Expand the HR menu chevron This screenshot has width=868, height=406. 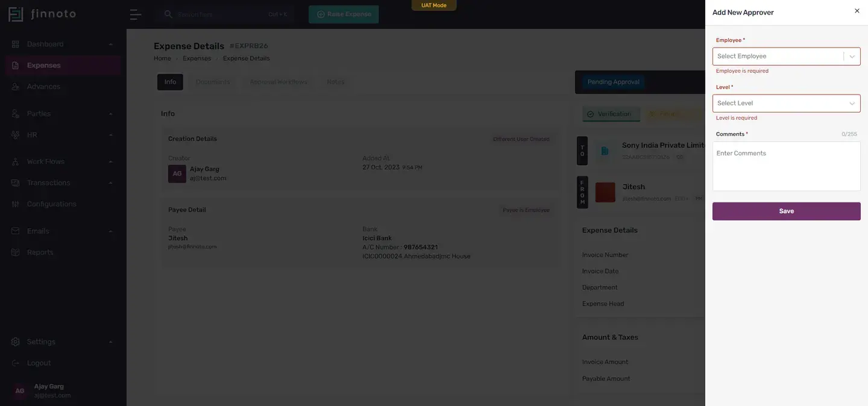click(x=111, y=136)
